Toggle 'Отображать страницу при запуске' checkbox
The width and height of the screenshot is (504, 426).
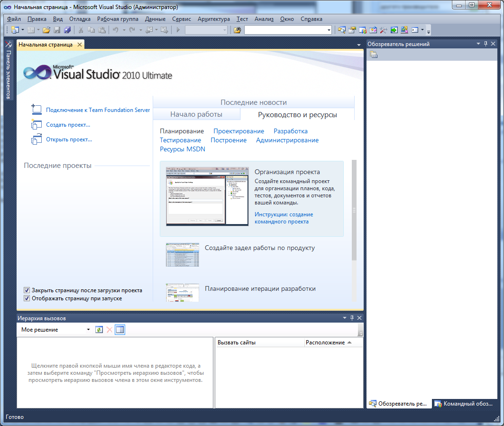27,298
